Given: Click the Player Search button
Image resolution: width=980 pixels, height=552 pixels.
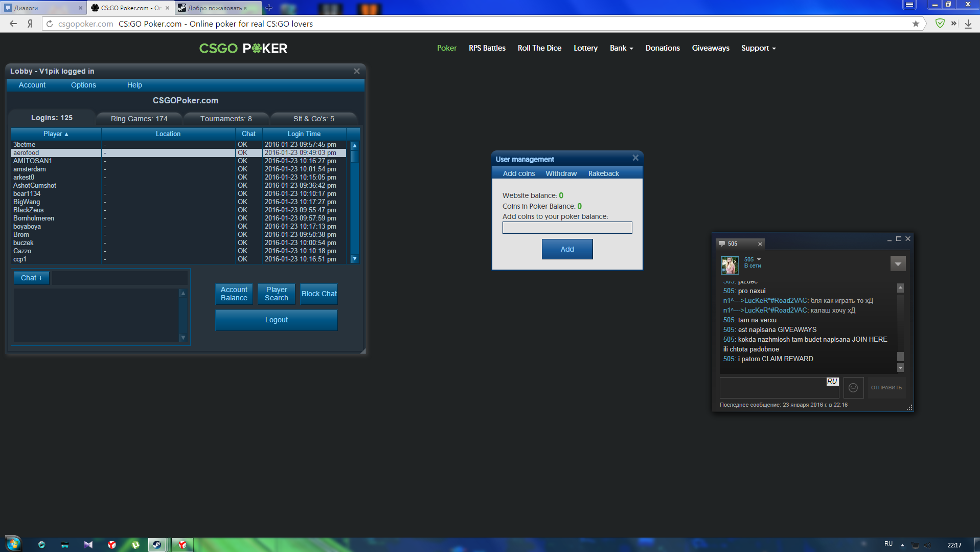Looking at the screenshot, I should (x=277, y=294).
